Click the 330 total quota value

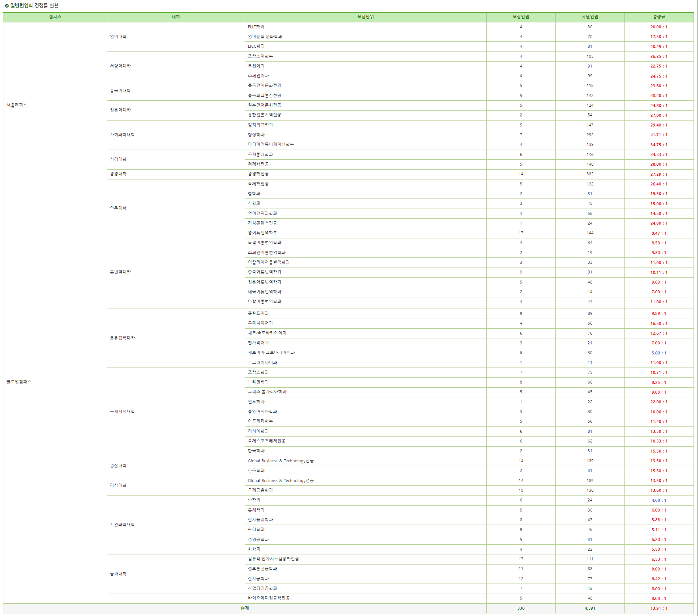521,608
